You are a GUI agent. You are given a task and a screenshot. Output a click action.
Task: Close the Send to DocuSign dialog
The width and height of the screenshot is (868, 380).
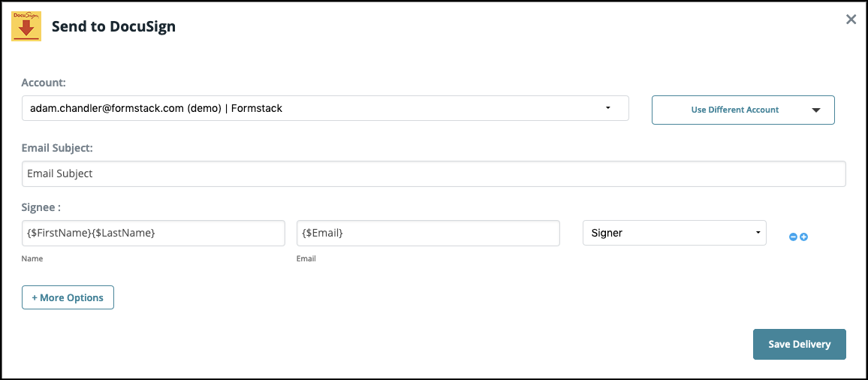[851, 20]
